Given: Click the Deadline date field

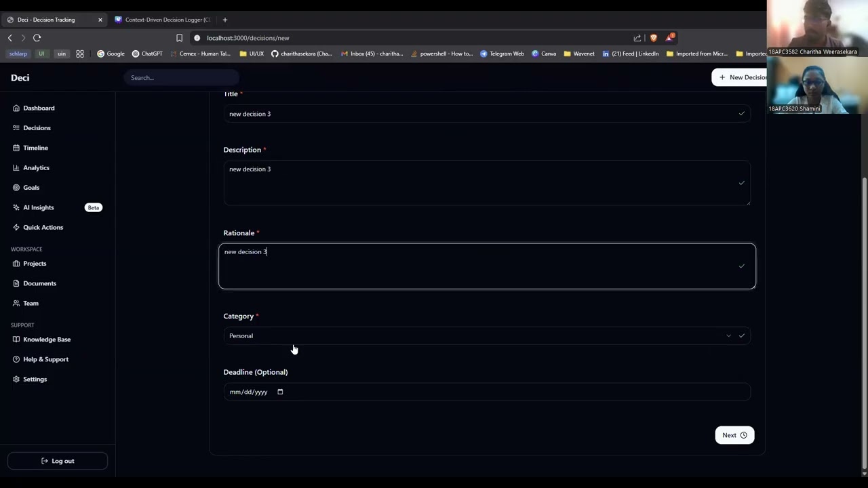Looking at the screenshot, I should (x=487, y=392).
